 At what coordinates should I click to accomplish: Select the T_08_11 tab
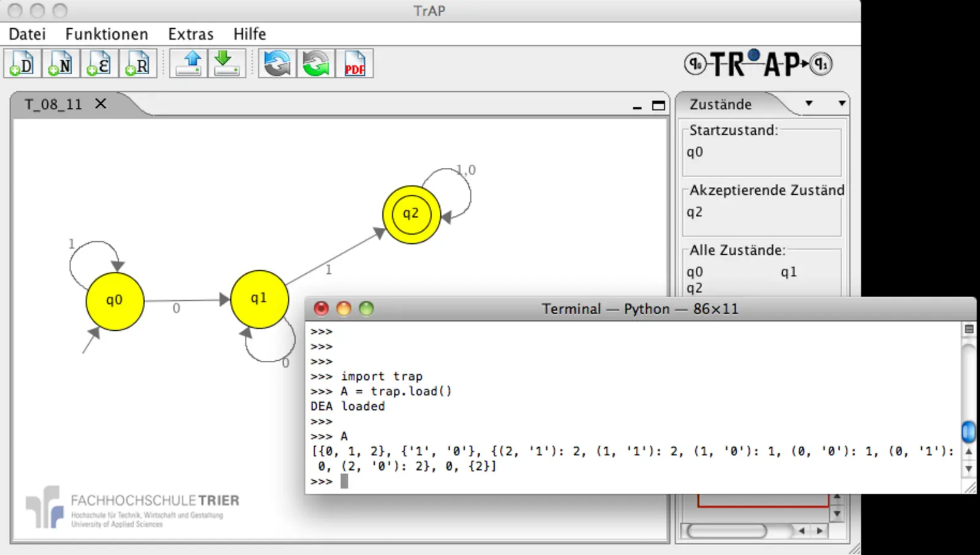[53, 105]
